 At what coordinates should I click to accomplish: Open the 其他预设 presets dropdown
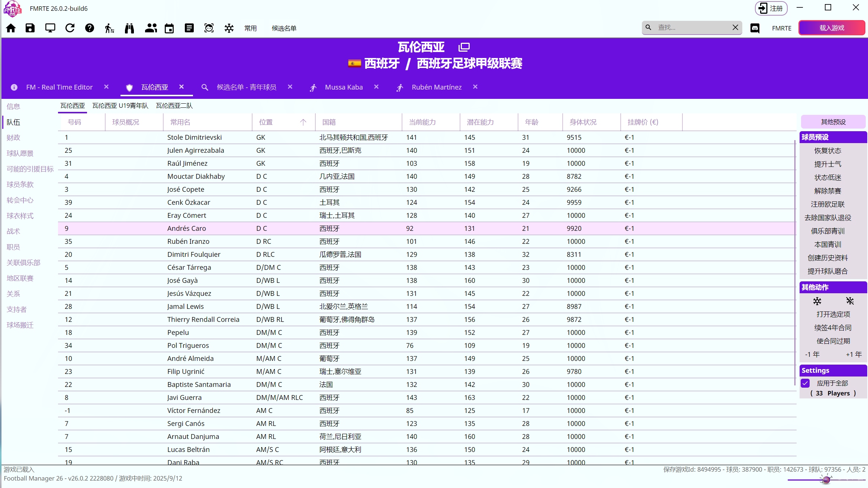pyautogui.click(x=833, y=122)
